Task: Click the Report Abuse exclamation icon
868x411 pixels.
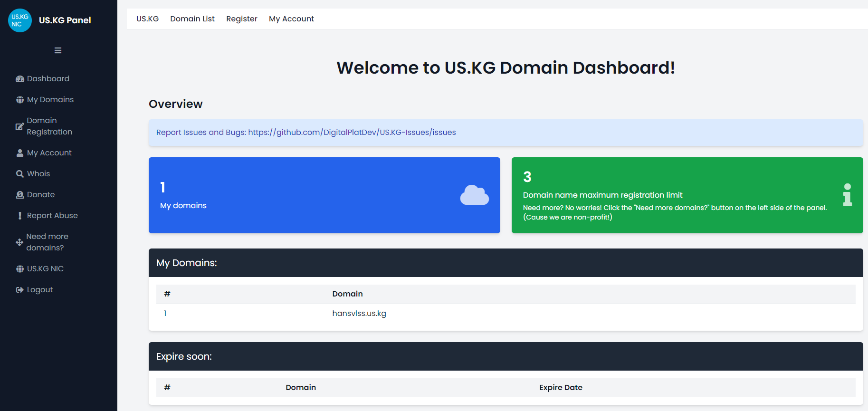Action: [20, 216]
